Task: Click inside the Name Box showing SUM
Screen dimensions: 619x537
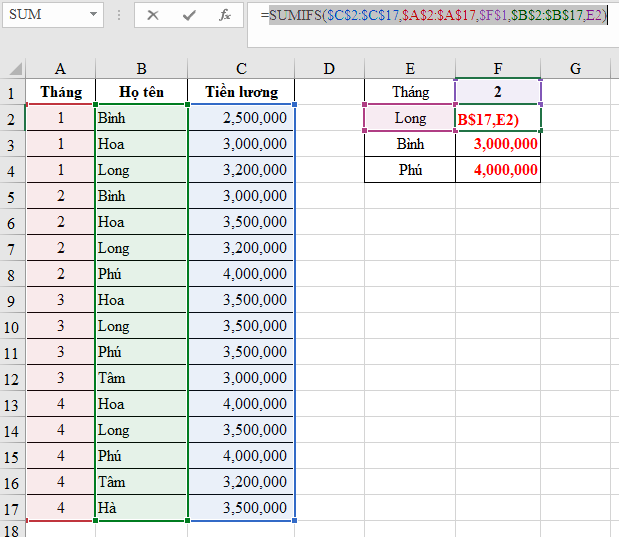Action: pyautogui.click(x=42, y=15)
